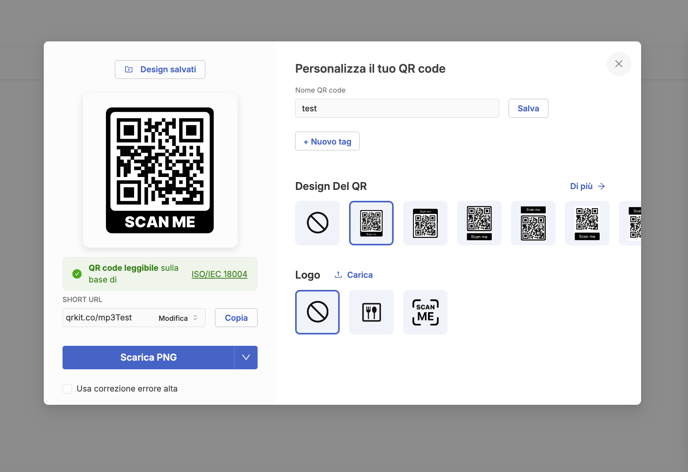
Task: Choose the QR design with bottom black label
Action: (479, 223)
